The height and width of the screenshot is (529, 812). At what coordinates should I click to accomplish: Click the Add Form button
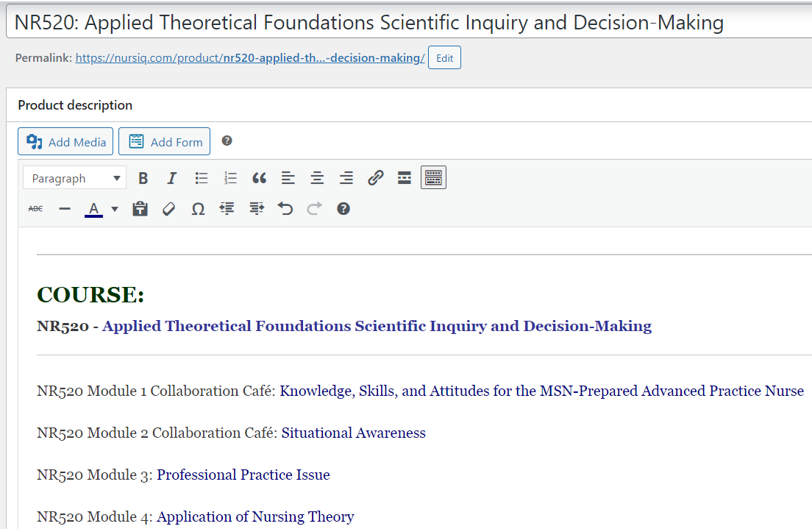164,142
